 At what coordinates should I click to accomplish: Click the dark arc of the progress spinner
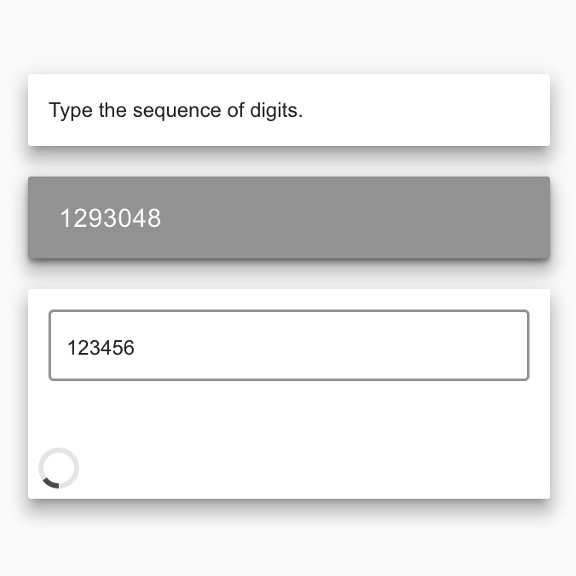[51, 484]
